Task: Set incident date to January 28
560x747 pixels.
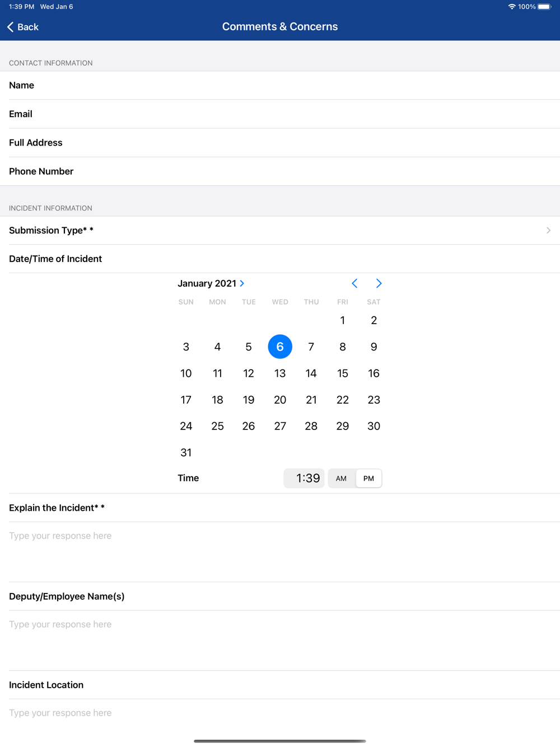Action: (311, 426)
